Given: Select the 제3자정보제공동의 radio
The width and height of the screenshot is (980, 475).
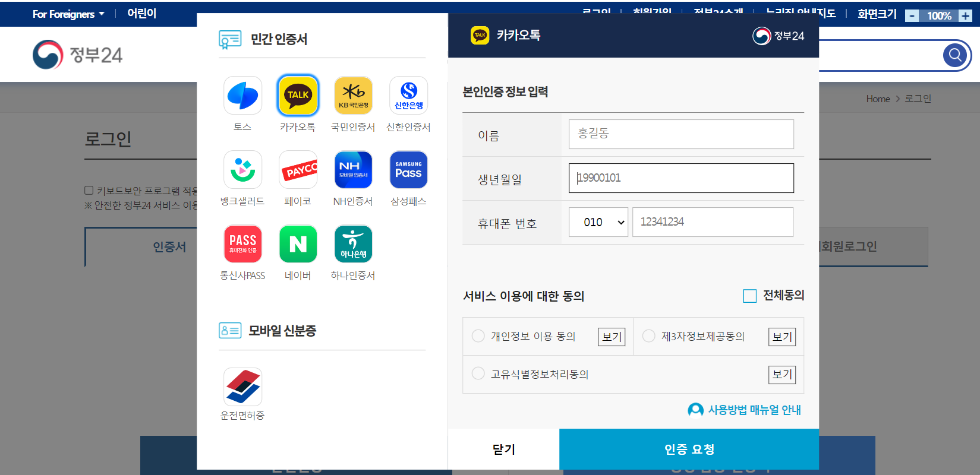Looking at the screenshot, I should pos(649,336).
